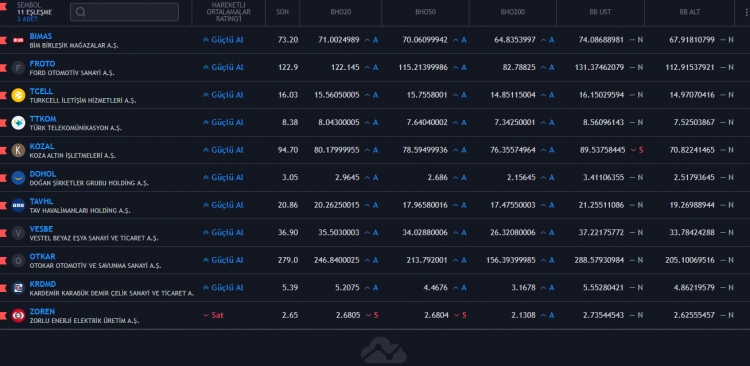
Task: Sort by the BHO200 column header
Action: tap(512, 12)
